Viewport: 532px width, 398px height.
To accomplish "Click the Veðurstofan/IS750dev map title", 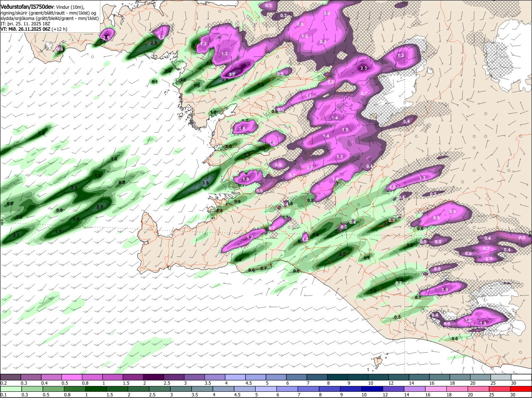I will click(x=27, y=7).
